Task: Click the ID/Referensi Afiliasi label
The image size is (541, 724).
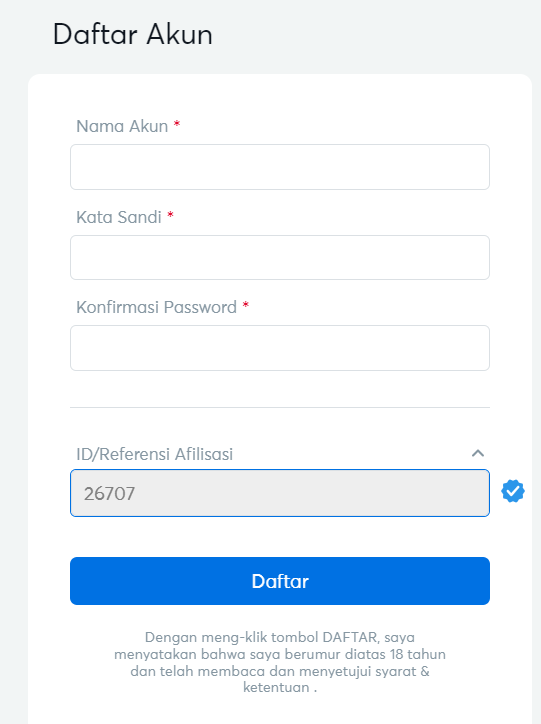Action: pyautogui.click(x=154, y=454)
